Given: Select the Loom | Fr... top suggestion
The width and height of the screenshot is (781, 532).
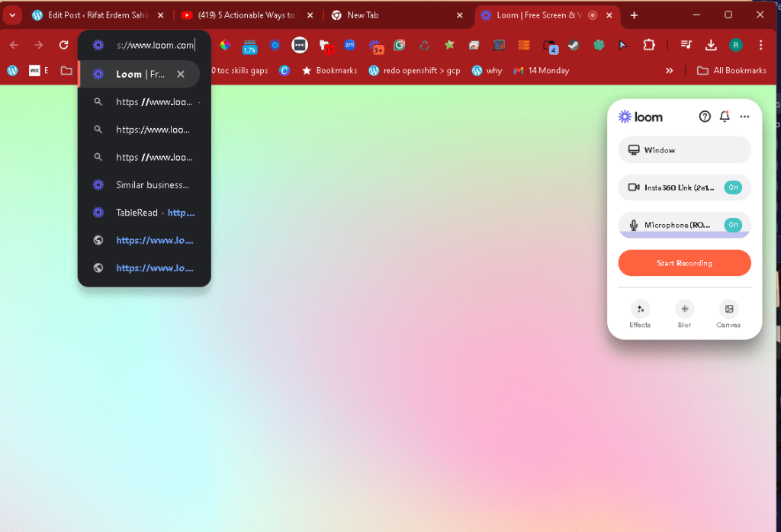Looking at the screenshot, I should point(140,74).
